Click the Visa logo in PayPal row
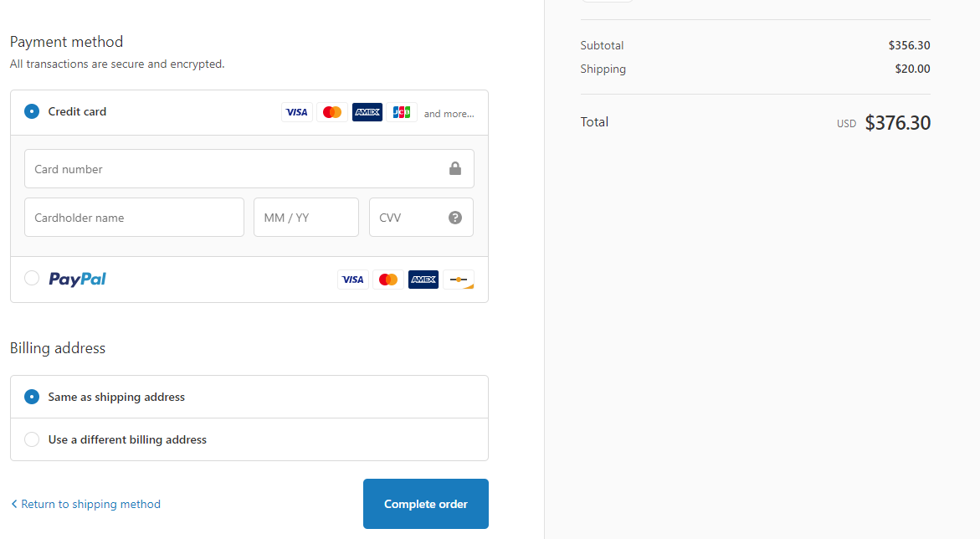Screen dimensions: 980x539 353,280
